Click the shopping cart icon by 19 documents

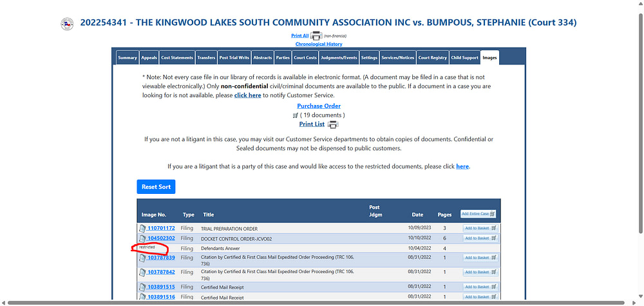(296, 115)
